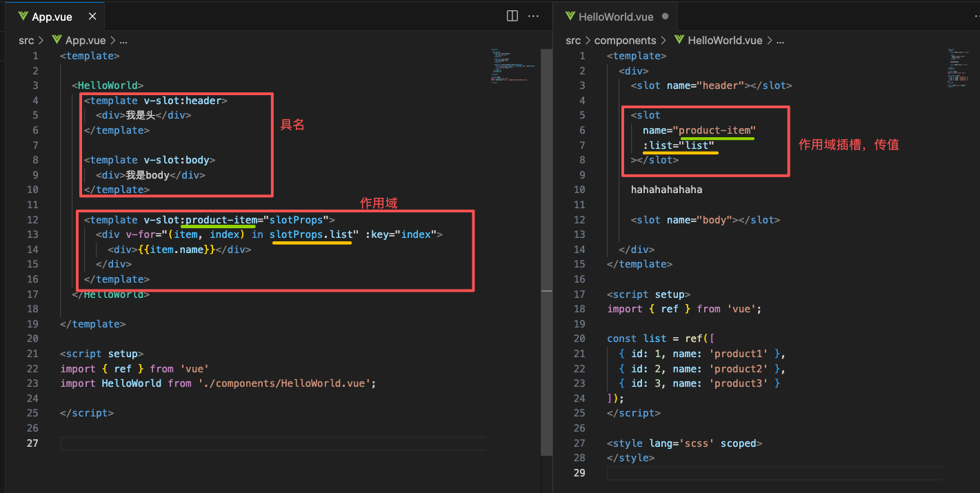The height and width of the screenshot is (493, 980).
Task: Click 'product-item' in v-slot line of App.vue
Action: 221,220
